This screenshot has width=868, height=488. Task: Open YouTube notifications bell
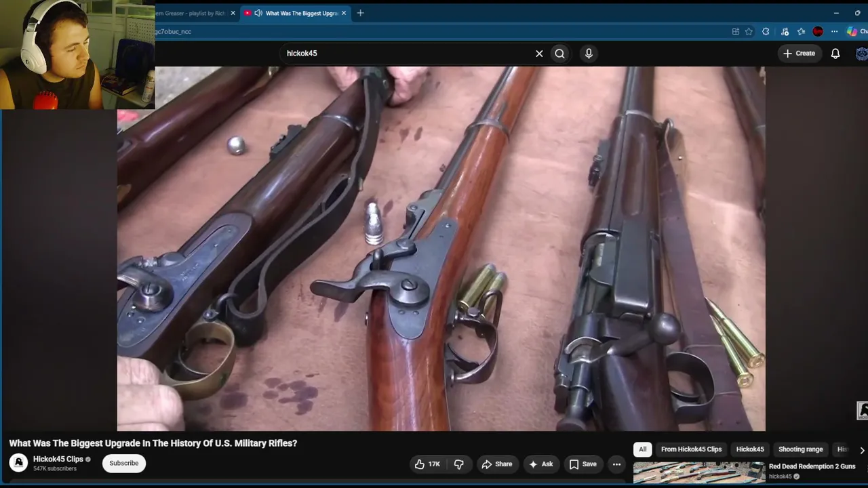coord(835,54)
